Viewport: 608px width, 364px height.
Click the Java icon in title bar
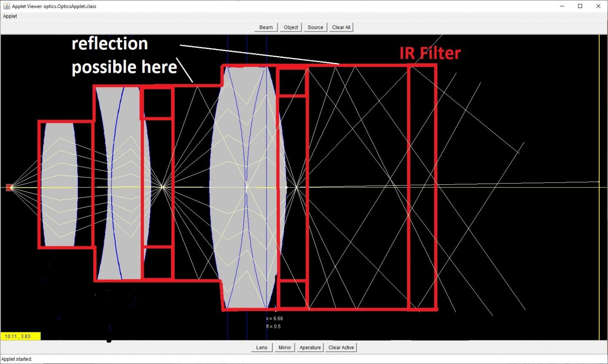tap(6, 6)
